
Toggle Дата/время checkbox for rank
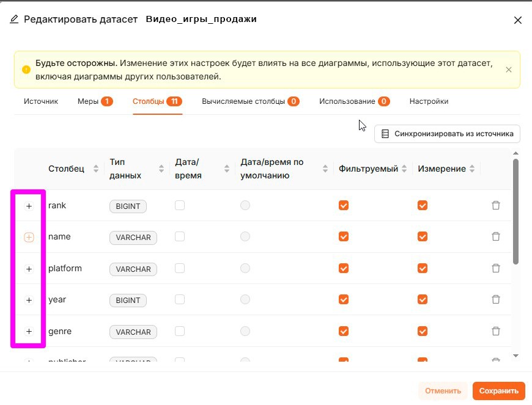click(180, 206)
